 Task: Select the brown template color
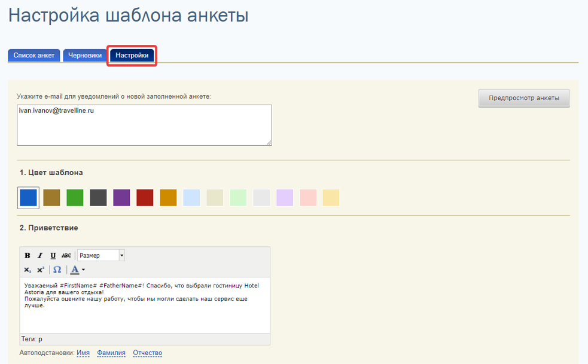coord(52,198)
